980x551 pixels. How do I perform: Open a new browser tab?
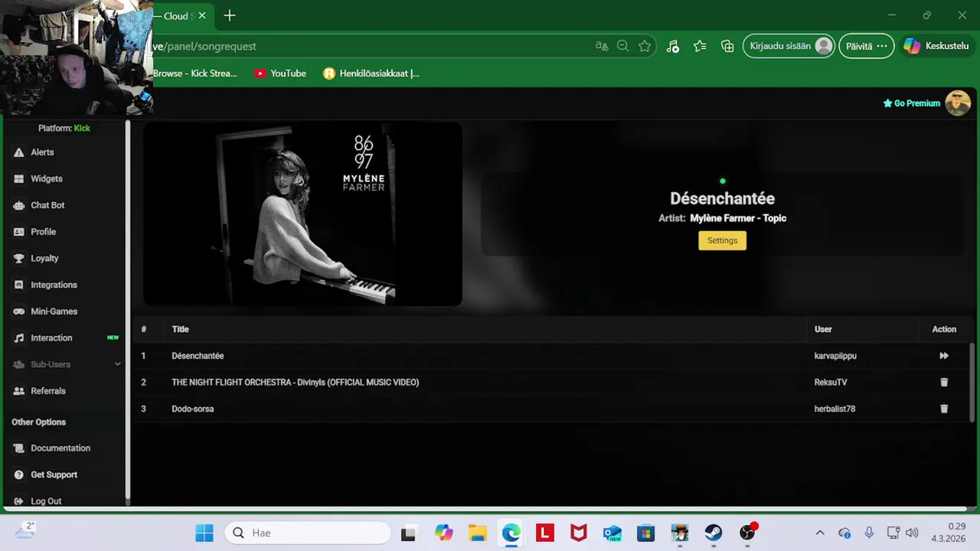(229, 15)
